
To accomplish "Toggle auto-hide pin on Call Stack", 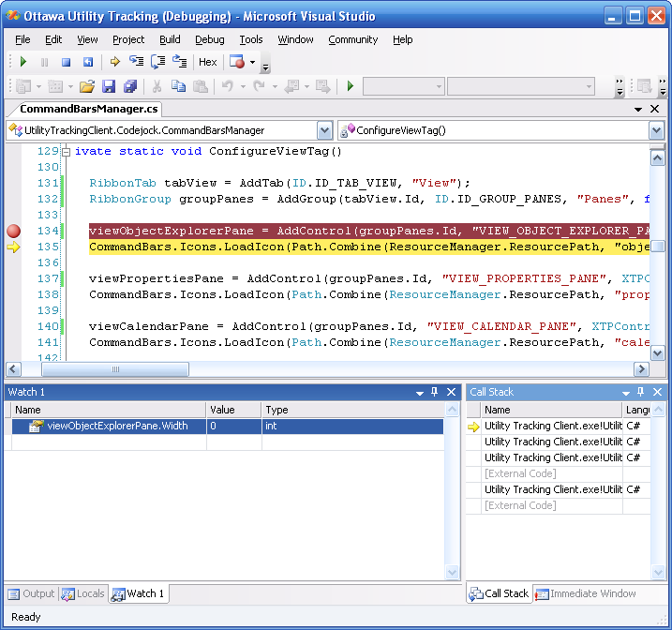I will pyautogui.click(x=641, y=392).
